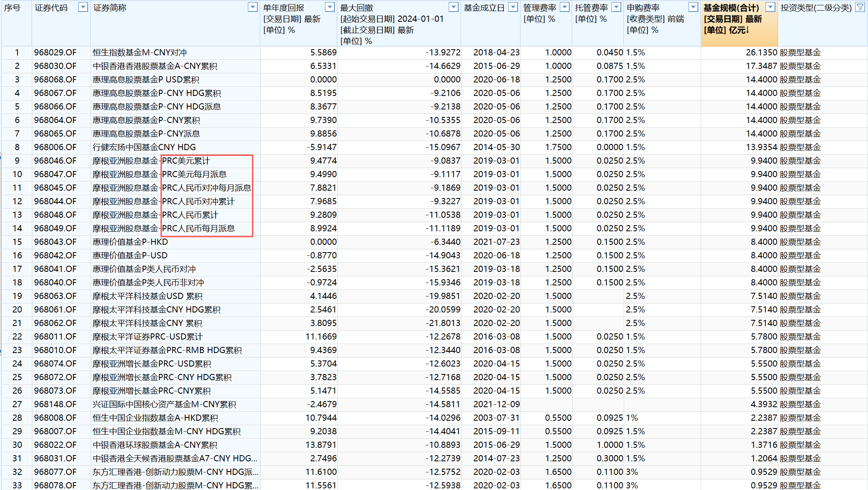
Task: Open the 基金成立日 column filter dropdown
Action: tap(513, 7)
